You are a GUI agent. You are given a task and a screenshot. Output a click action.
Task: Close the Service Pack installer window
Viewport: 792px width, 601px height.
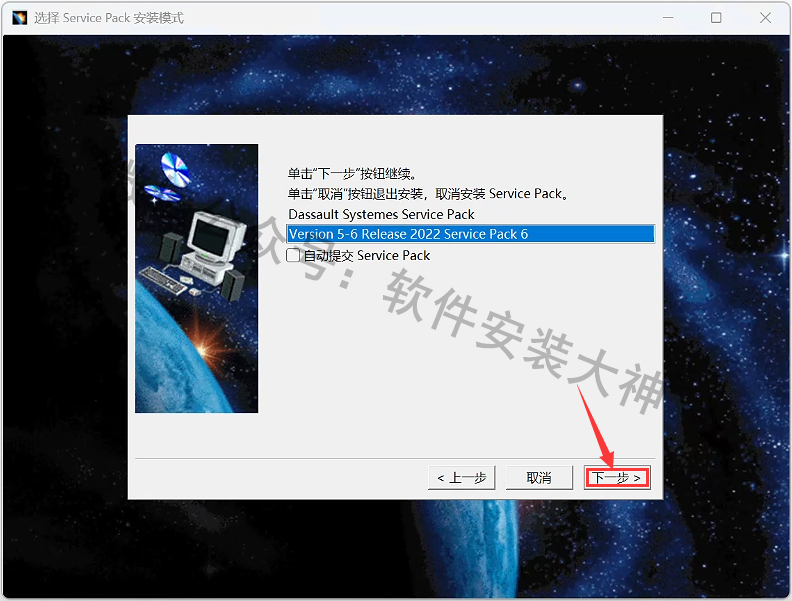764,18
